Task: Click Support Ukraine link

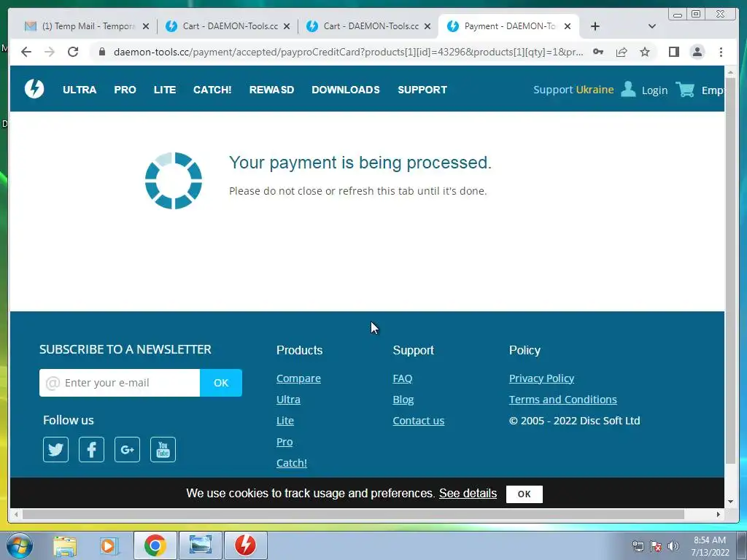Action: click(x=573, y=90)
